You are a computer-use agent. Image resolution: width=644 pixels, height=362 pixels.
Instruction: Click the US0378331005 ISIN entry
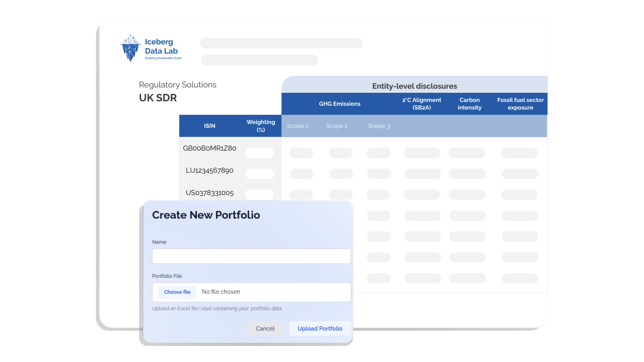click(210, 193)
